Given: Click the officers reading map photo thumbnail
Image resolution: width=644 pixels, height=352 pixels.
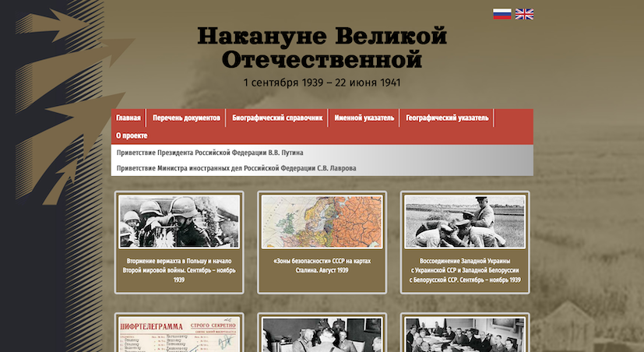Looking at the screenshot, I should click(x=465, y=221).
